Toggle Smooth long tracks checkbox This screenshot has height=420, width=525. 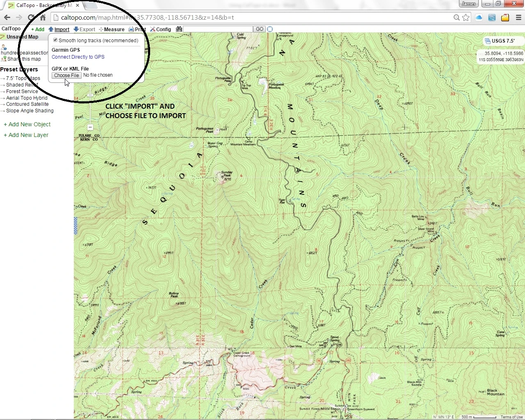pos(55,40)
